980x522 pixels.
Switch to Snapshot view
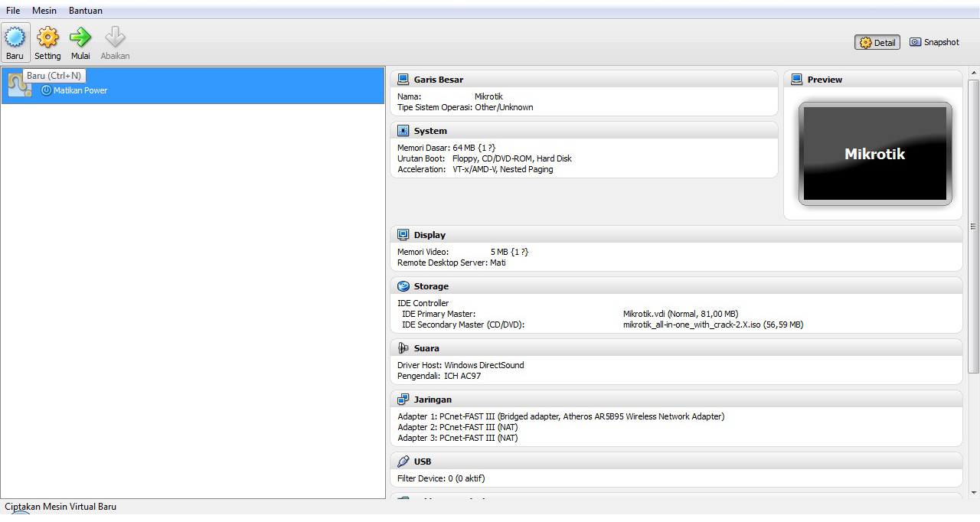click(x=934, y=42)
